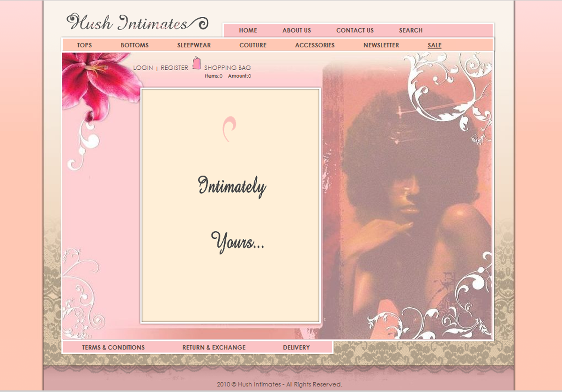
Task: Click the Register link
Action: [174, 68]
